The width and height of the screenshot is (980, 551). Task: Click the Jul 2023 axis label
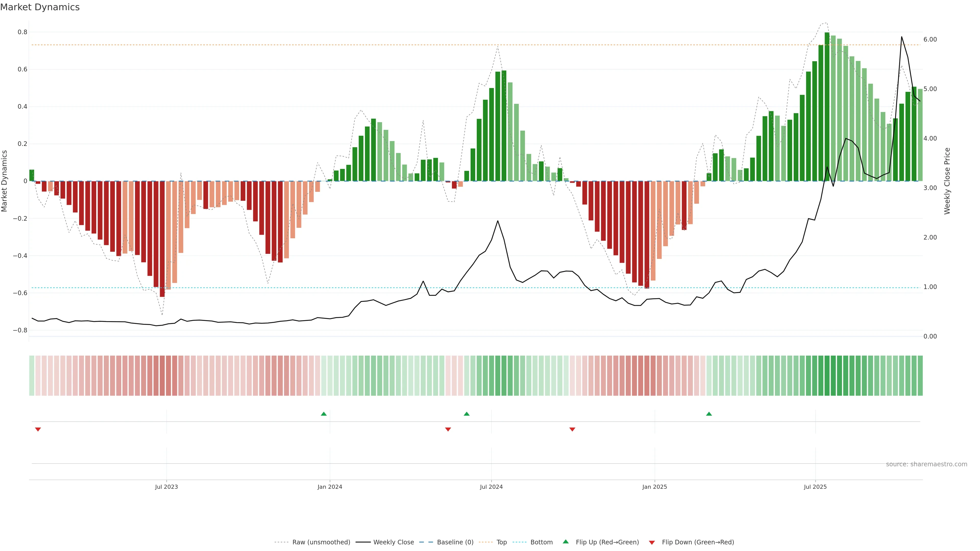pyautogui.click(x=166, y=487)
